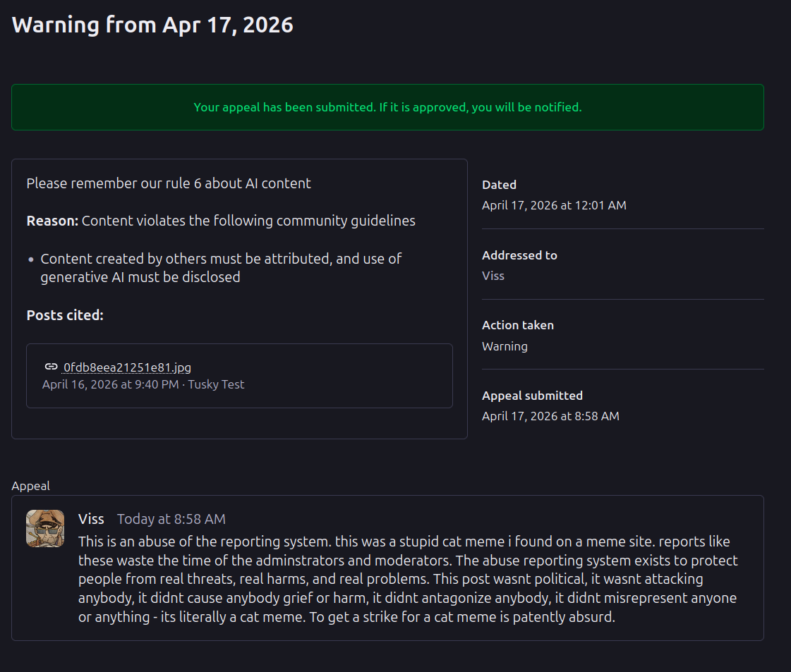Viewport: 791px width, 672px height.
Task: Open Viss's avatar in the appeal
Action: tap(45, 528)
